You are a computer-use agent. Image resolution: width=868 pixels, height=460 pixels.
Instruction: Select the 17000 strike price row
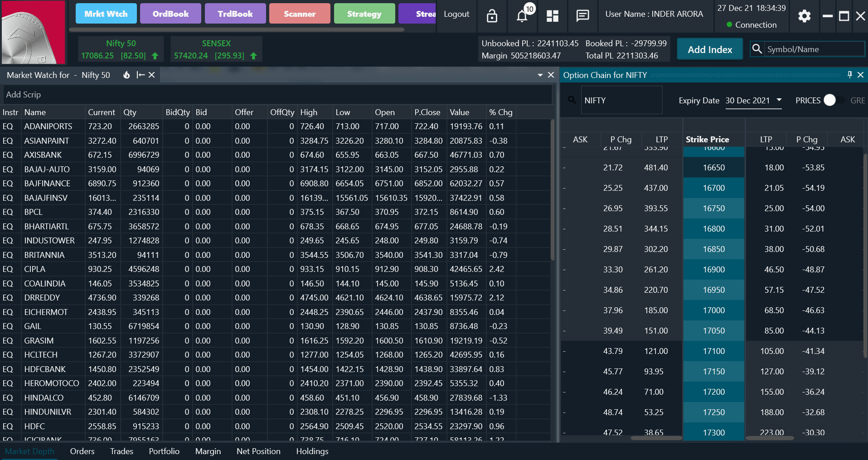(x=713, y=310)
